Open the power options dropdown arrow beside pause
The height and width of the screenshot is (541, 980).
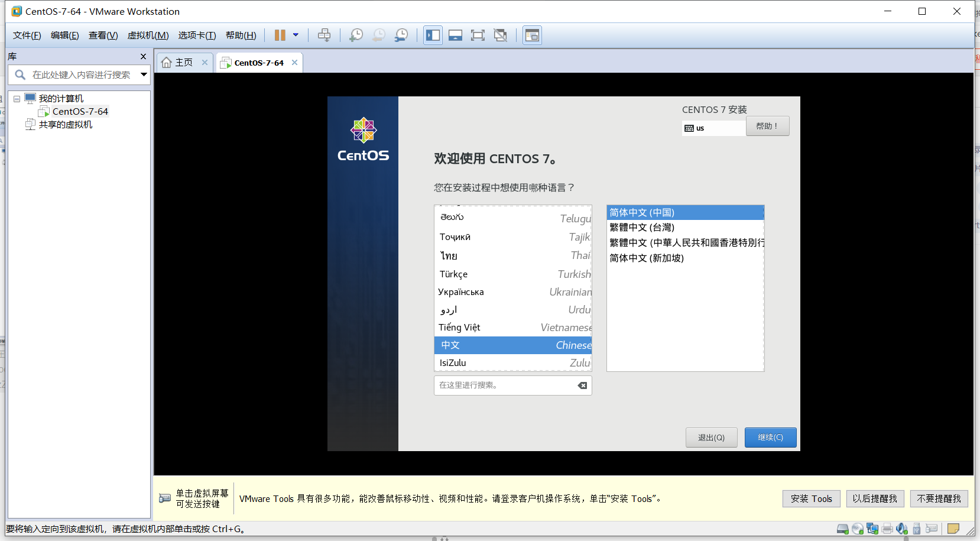click(296, 35)
